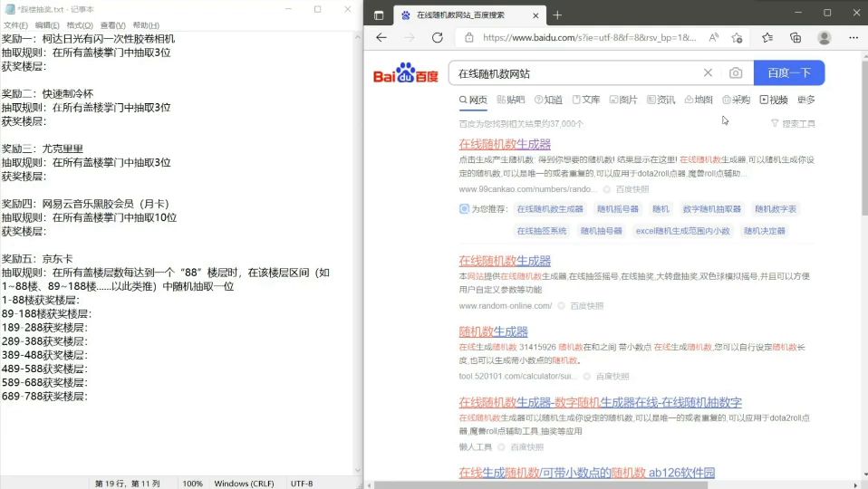Viewport: 868px width, 489px height.
Task: Open browser settings and more menu
Action: tap(852, 38)
